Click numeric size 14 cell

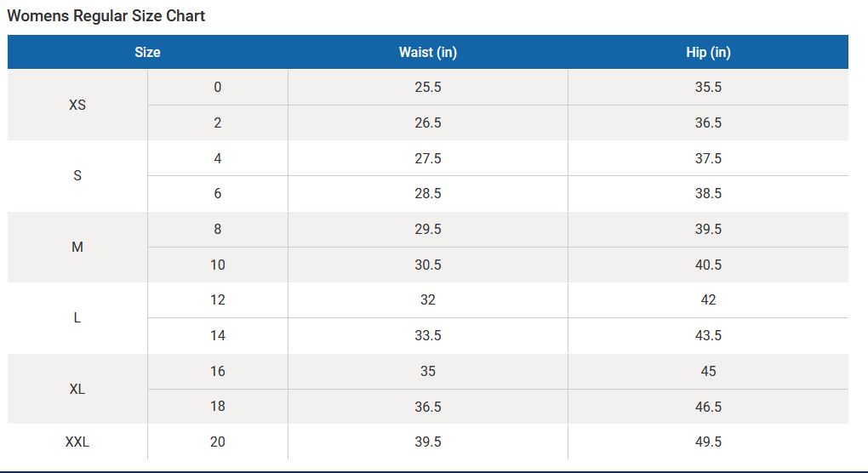tap(218, 335)
